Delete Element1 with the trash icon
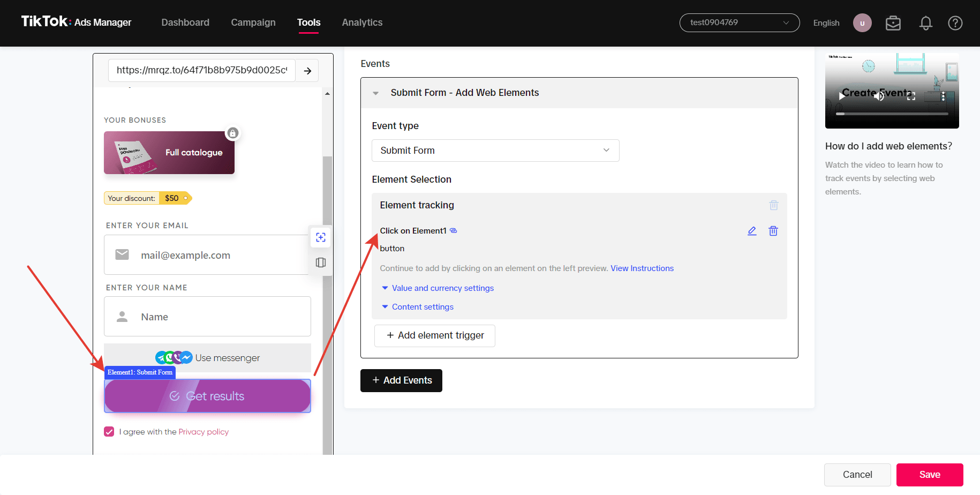The height and width of the screenshot is (495, 980). [x=773, y=231]
